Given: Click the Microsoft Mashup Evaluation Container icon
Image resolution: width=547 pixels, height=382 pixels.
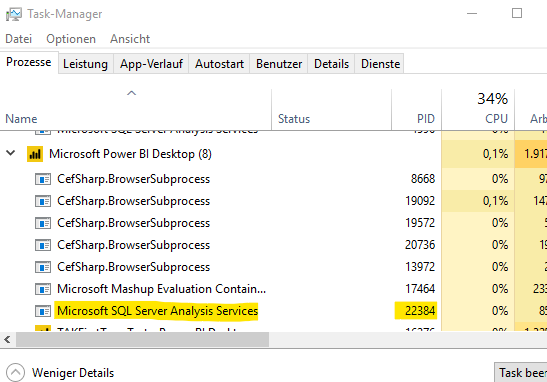Looking at the screenshot, I should coord(43,289).
